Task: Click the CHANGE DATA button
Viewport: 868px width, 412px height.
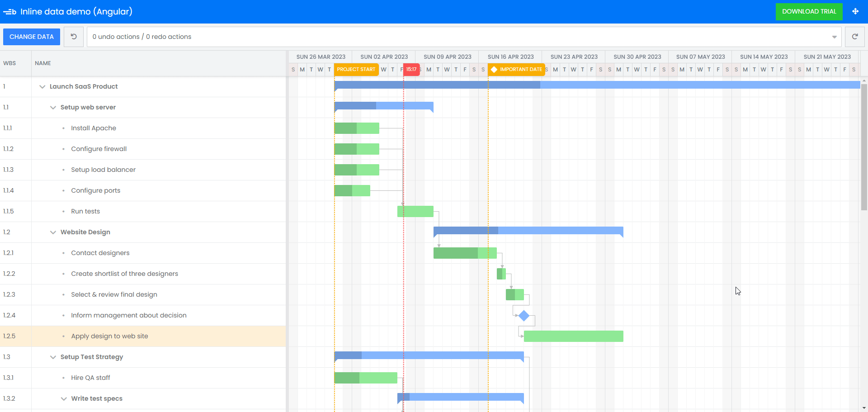Action: click(x=31, y=37)
